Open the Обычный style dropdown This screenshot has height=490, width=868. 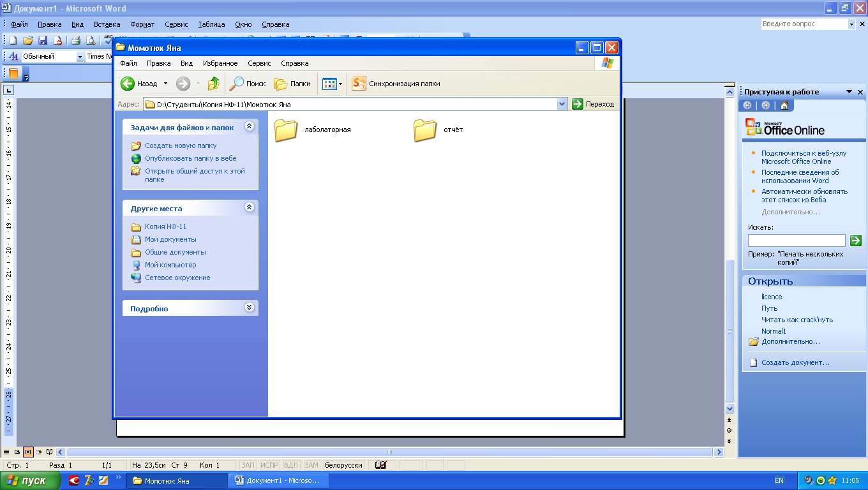[80, 57]
